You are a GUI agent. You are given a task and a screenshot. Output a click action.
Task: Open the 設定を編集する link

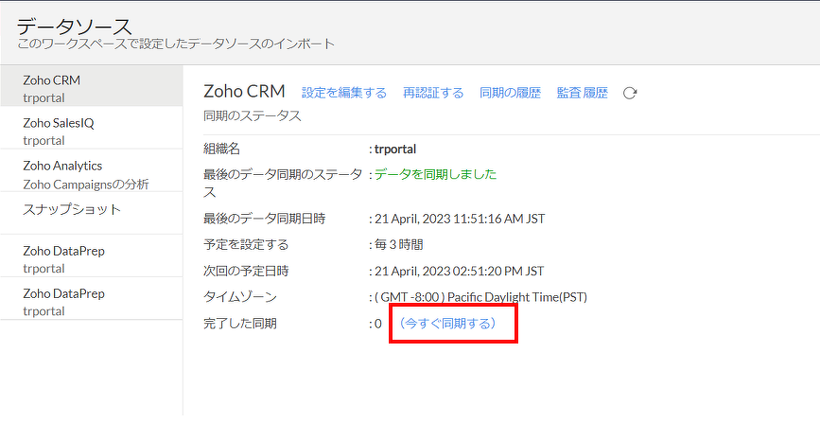click(x=344, y=93)
